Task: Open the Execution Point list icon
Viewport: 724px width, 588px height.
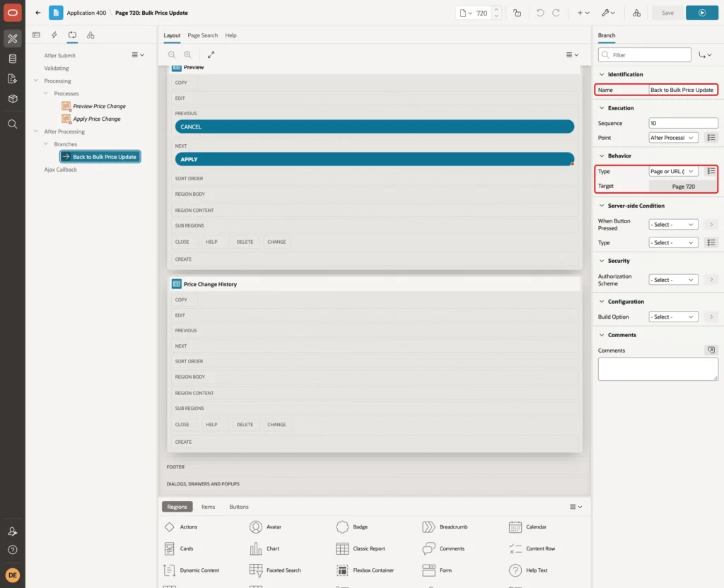Action: (711, 138)
